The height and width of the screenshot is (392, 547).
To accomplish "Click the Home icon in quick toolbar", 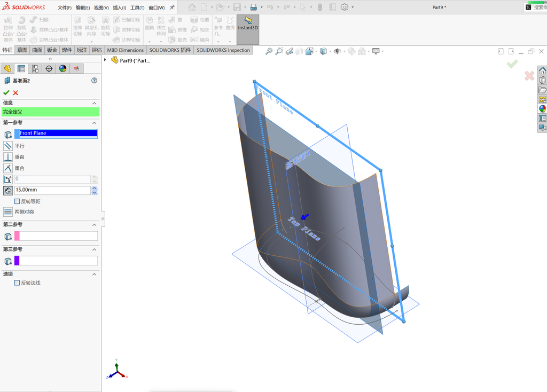I will point(192,7).
